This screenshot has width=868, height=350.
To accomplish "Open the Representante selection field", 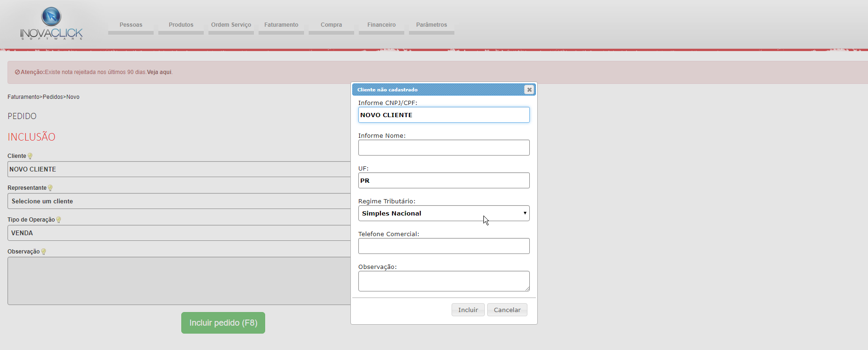I will click(178, 201).
